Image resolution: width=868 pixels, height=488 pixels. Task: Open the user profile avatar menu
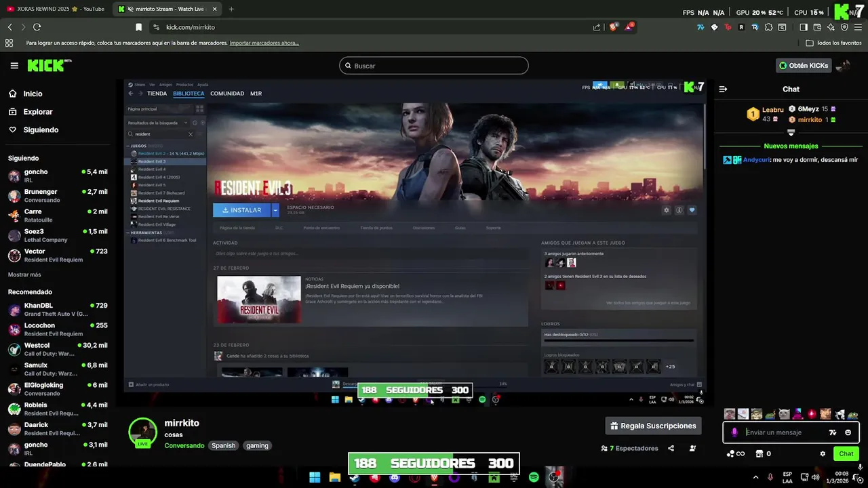point(843,66)
